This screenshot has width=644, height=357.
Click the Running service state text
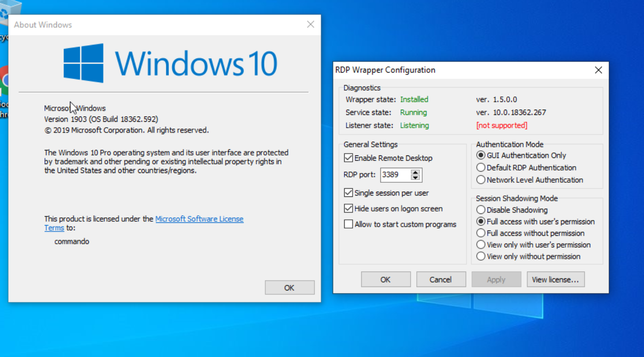tap(413, 113)
